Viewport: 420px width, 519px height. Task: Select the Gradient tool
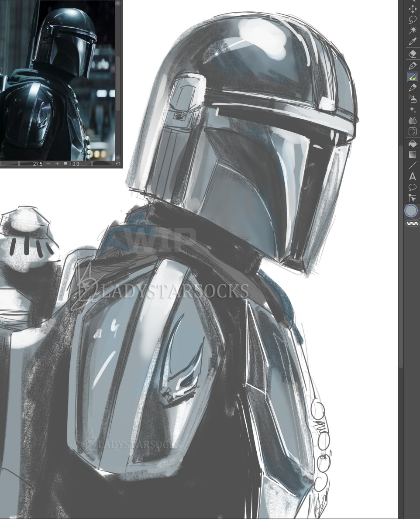point(413,155)
